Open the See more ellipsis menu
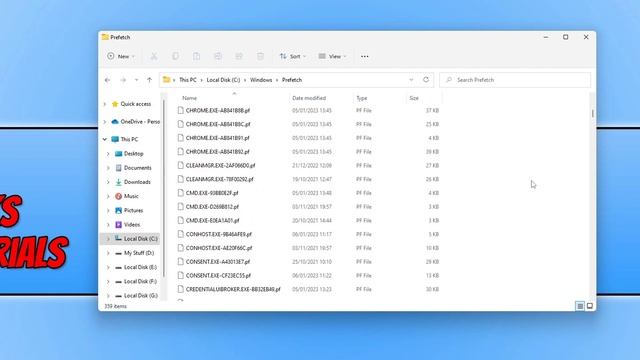The image size is (640, 360). pyautogui.click(x=364, y=56)
